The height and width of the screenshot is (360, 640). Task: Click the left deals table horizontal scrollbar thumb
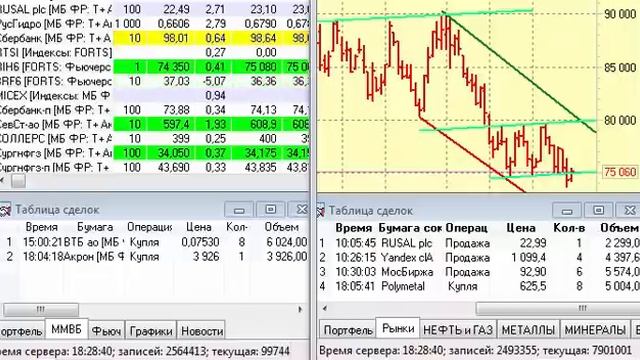41,309
